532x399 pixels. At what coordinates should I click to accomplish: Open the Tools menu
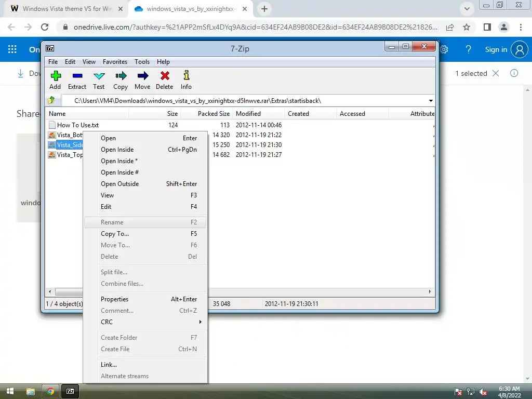click(x=142, y=62)
